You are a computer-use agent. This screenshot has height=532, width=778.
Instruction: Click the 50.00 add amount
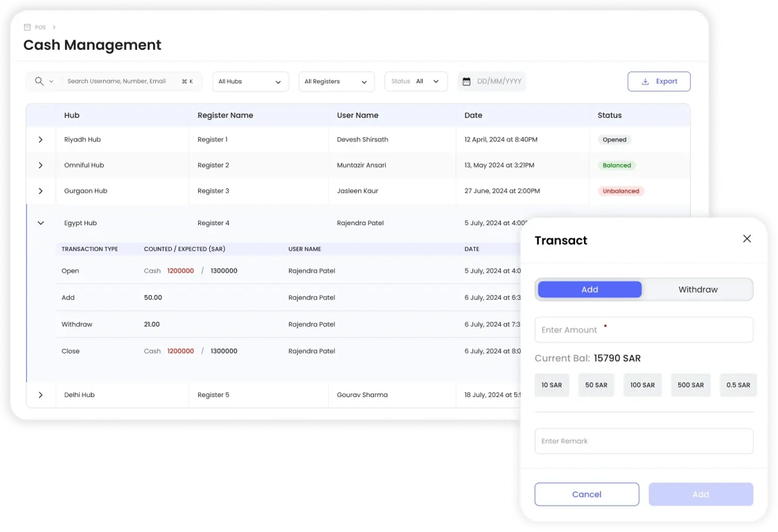click(x=153, y=298)
